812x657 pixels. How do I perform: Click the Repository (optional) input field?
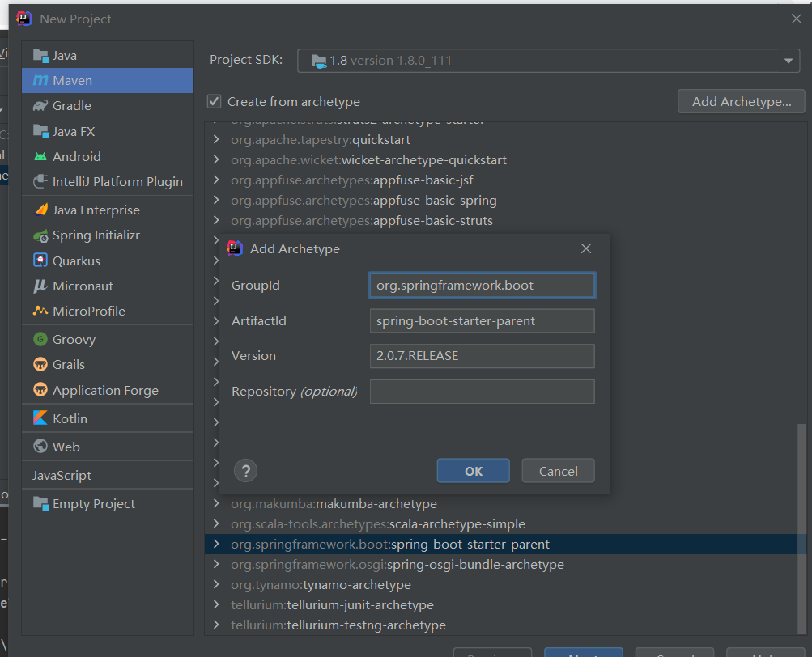click(x=483, y=392)
